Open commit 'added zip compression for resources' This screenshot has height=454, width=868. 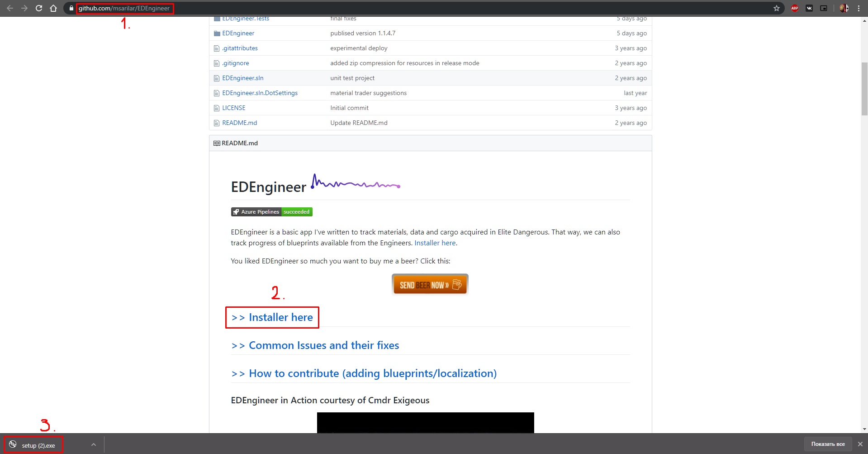[x=404, y=63]
